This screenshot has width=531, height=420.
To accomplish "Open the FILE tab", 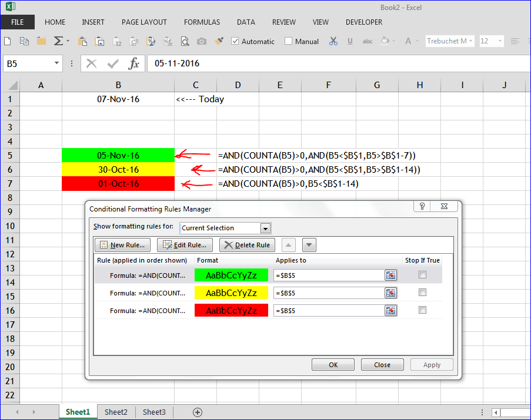I will (x=18, y=22).
